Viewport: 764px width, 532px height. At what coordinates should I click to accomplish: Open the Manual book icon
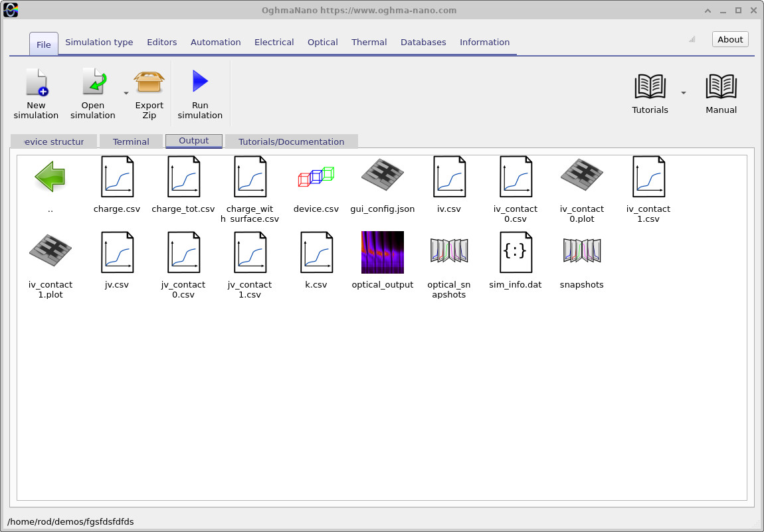pos(721,87)
